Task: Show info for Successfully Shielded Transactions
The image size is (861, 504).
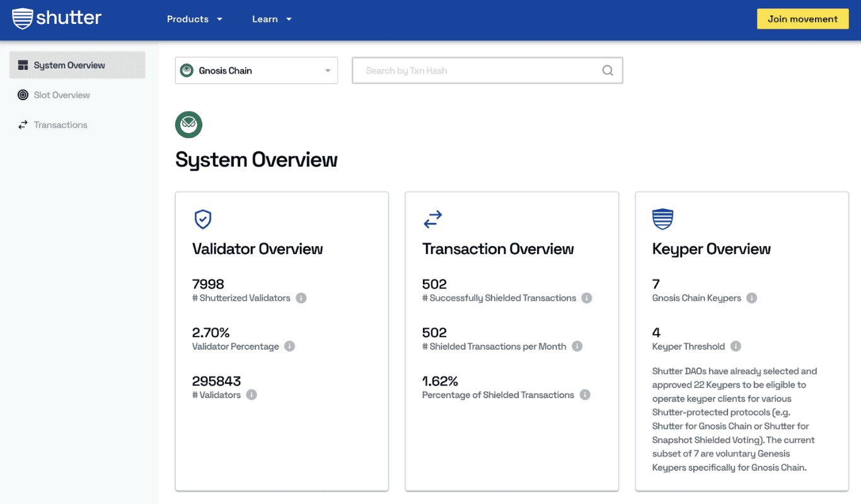Action: click(x=587, y=298)
